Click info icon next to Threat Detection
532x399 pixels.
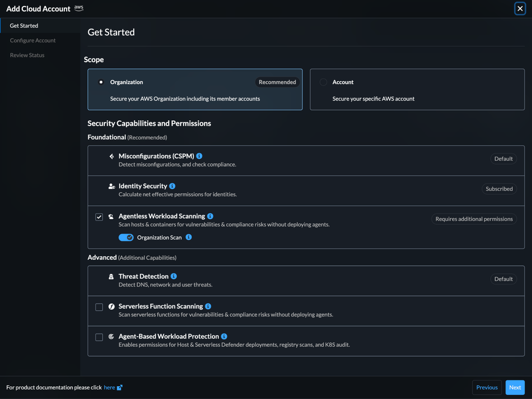tap(174, 276)
